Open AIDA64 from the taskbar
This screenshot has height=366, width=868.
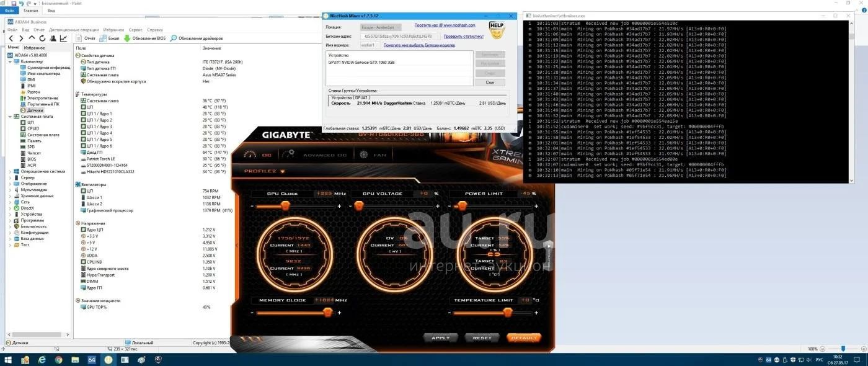92,360
